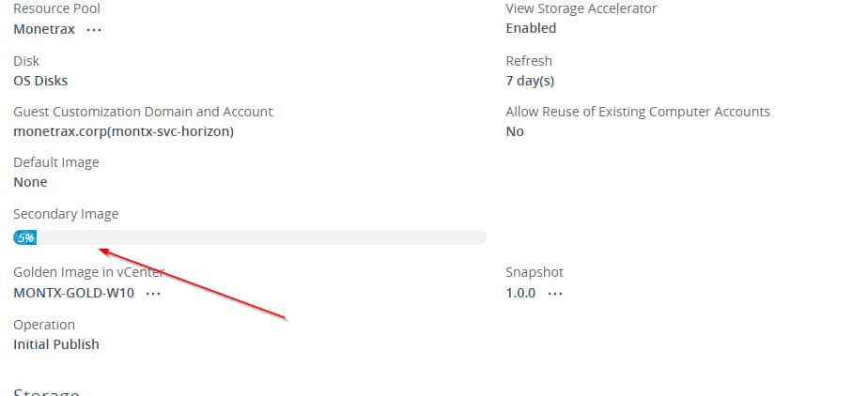Viewport: 868px width, 396px height.
Task: Click the OS Disks value
Action: (x=40, y=81)
